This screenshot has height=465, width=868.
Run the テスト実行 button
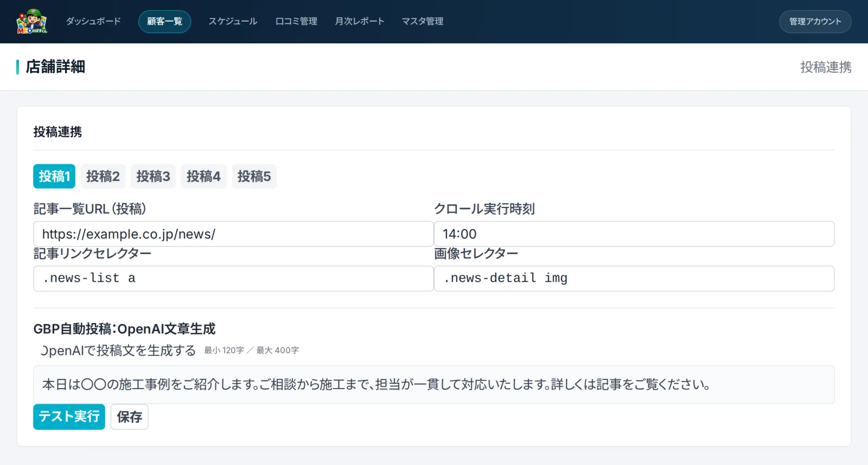(x=69, y=417)
